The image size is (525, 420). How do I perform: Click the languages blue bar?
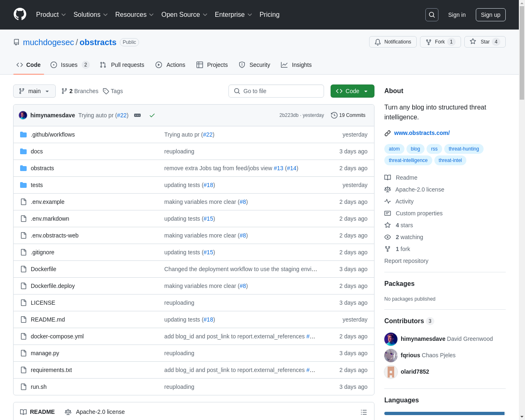445,413
